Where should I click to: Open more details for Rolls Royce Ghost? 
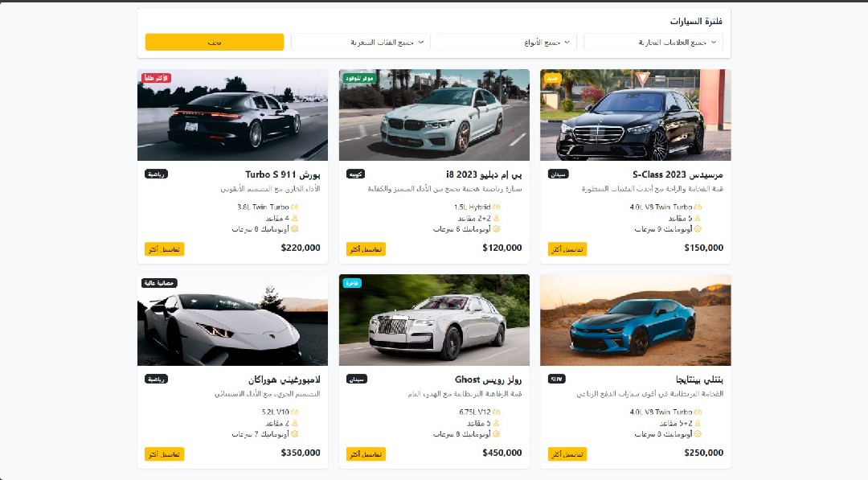tap(366, 454)
